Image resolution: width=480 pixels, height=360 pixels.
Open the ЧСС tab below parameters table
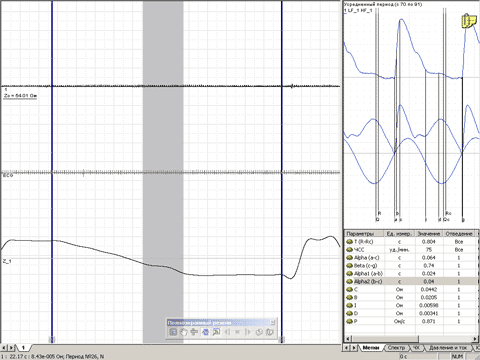(416, 348)
